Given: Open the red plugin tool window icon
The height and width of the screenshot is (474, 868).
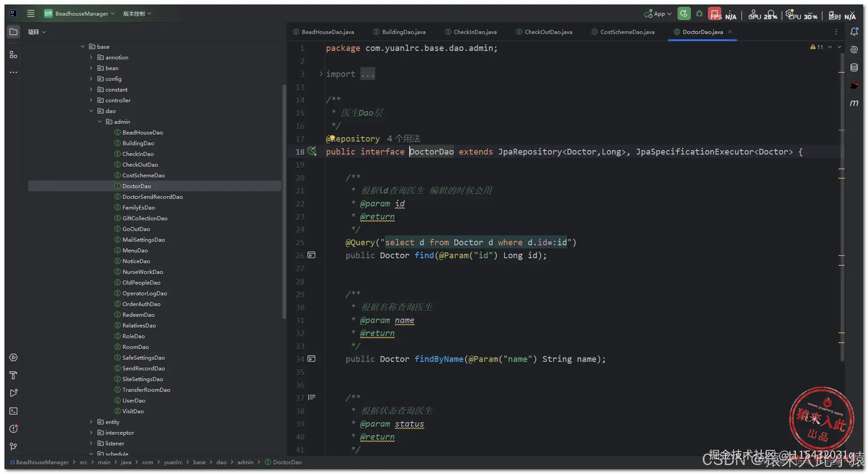Looking at the screenshot, I should 854,85.
